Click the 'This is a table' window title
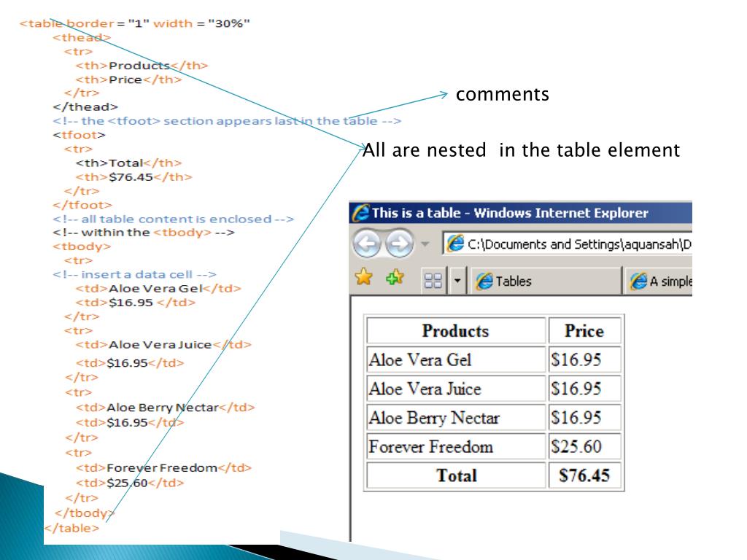The width and height of the screenshot is (747, 560). [x=510, y=213]
